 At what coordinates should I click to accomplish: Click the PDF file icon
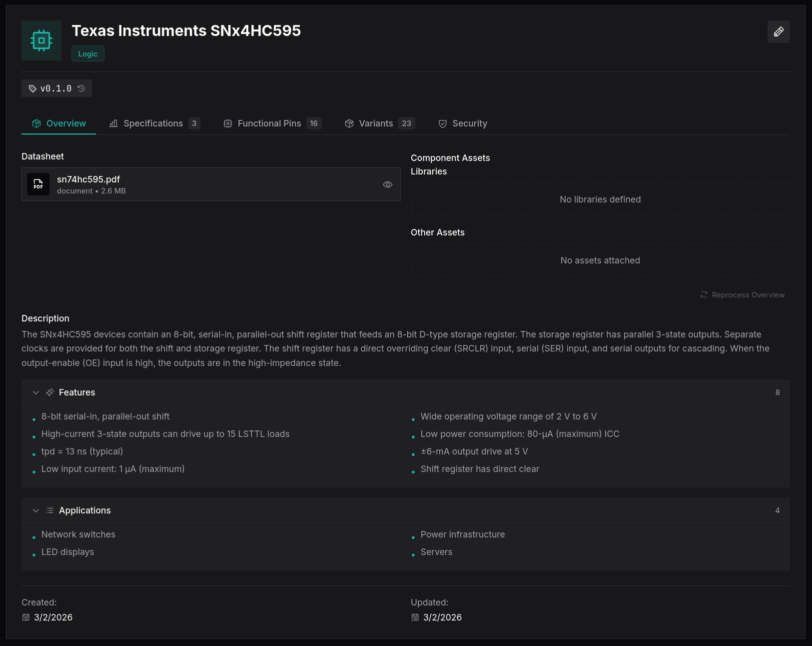(x=38, y=184)
